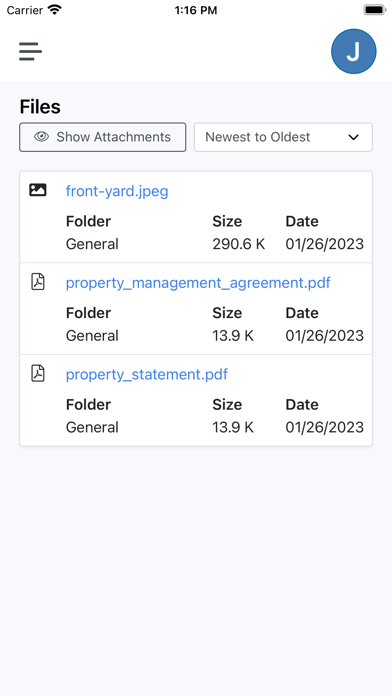Image resolution: width=392 pixels, height=696 pixels.
Task: Expand the Newest to Oldest sort dropdown
Action: pyautogui.click(x=283, y=137)
